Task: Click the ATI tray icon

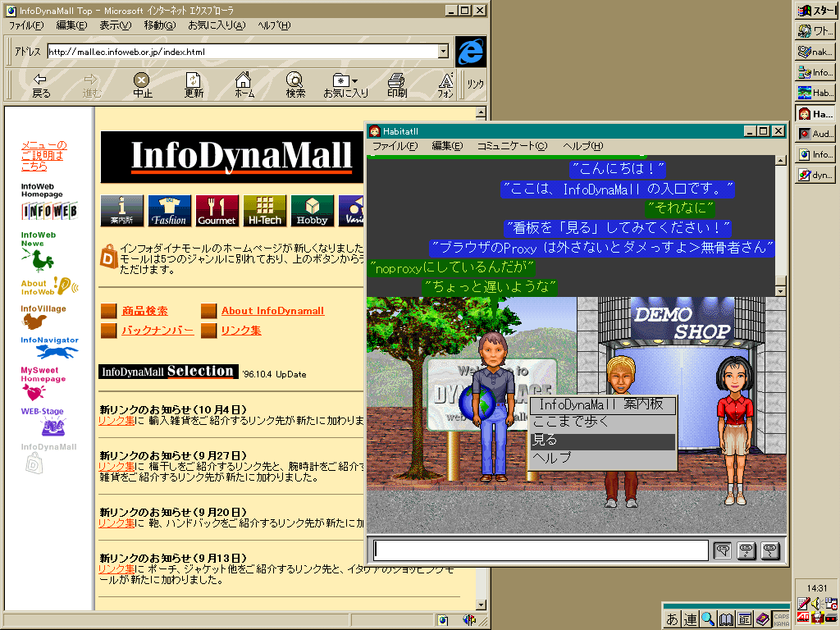Action: 803,618
